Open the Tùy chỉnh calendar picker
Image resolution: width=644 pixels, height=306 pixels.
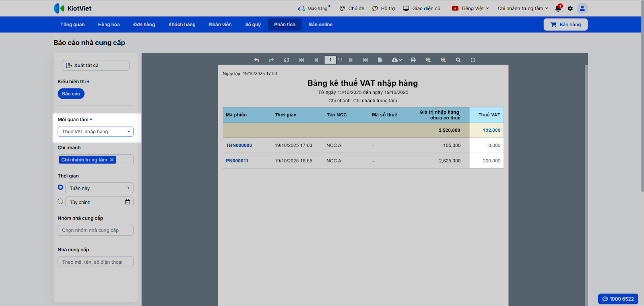[128, 202]
